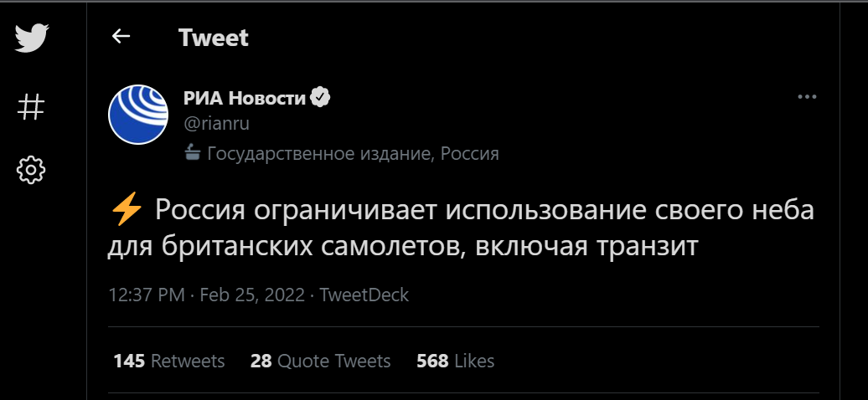View the 145 Retweets list
Image resolution: width=868 pixels, height=400 pixels.
[169, 361]
